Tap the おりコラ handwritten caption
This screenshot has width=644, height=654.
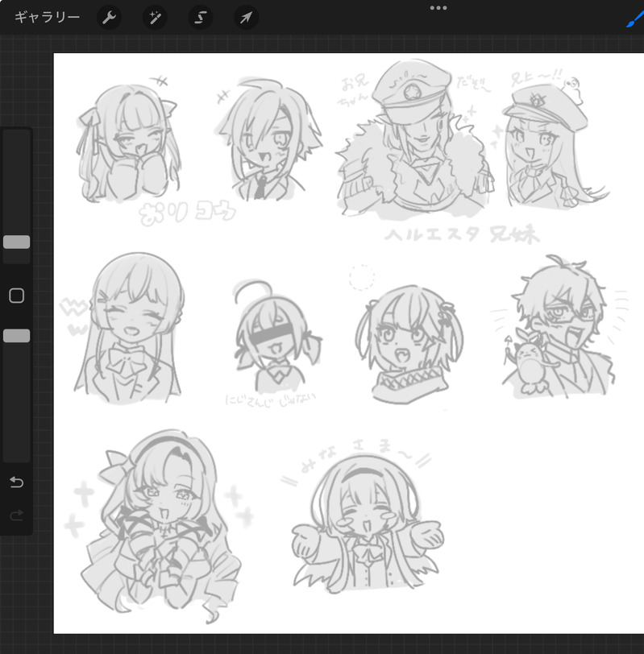click(188, 213)
